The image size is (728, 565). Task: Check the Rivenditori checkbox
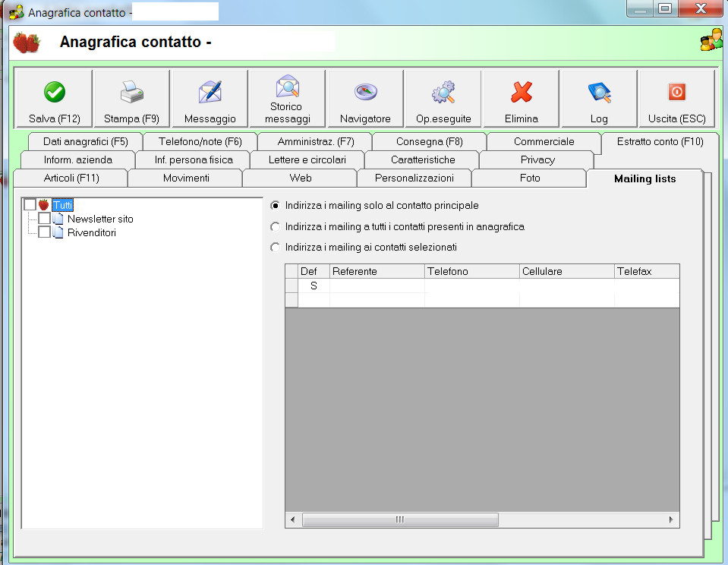(45, 232)
